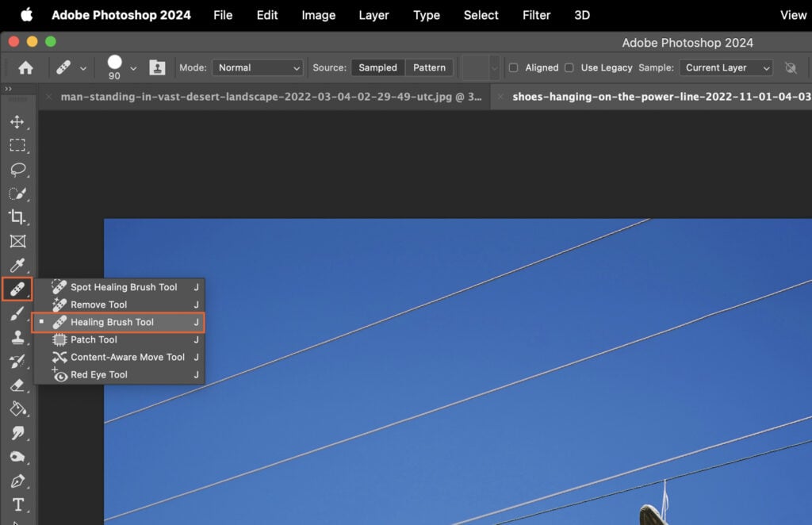The width and height of the screenshot is (812, 525).
Task: Select the Lasso tool
Action: 17,170
